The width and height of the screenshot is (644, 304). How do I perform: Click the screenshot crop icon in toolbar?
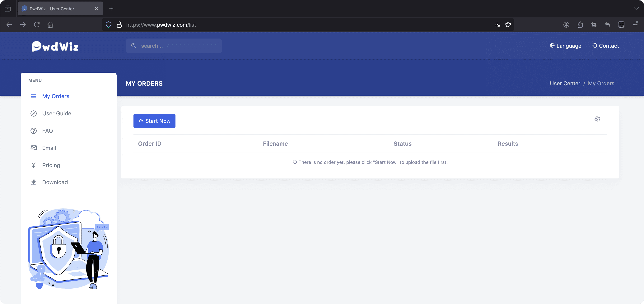pos(594,25)
